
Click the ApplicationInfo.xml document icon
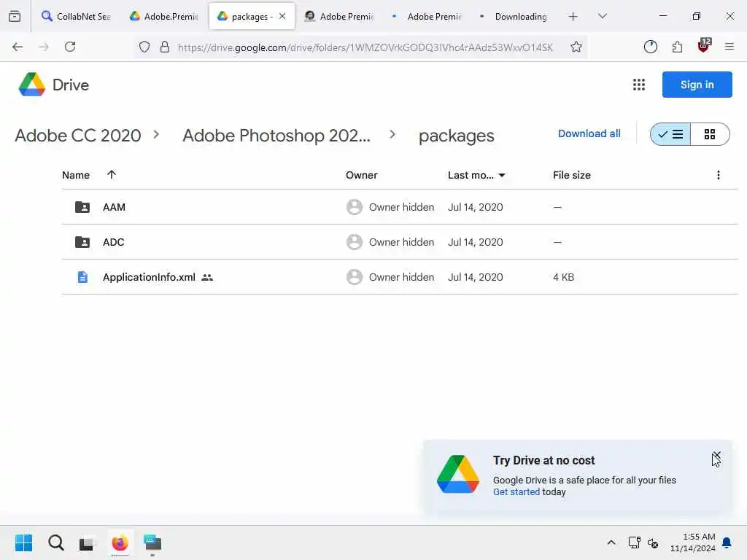click(82, 277)
